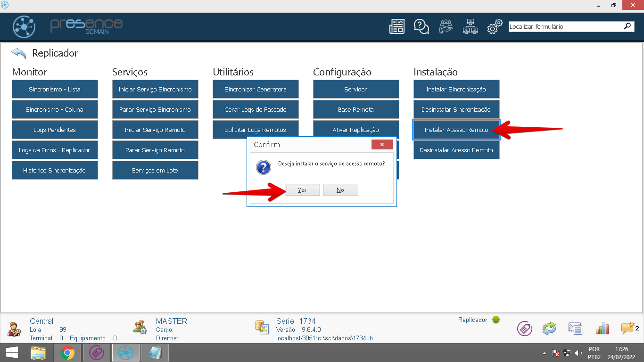This screenshot has width=644, height=362.
Task: Open File Explorer from the taskbar
Action: 38,353
